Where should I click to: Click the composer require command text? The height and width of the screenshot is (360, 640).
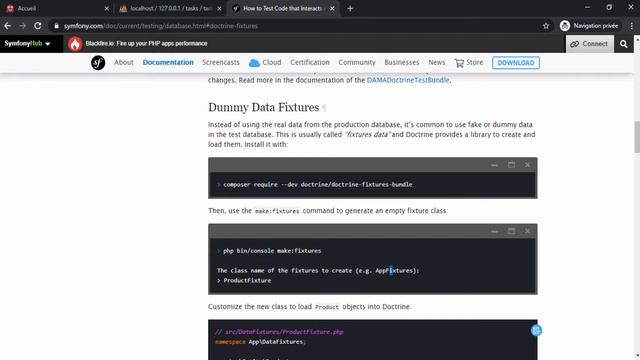pyautogui.click(x=318, y=184)
